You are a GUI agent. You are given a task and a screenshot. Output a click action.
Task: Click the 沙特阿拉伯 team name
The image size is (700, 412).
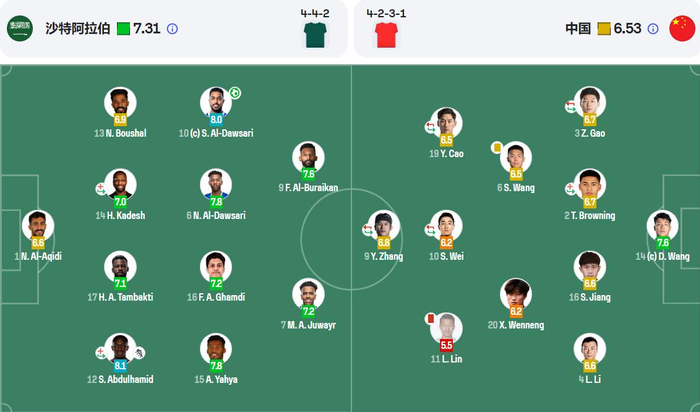77,29
